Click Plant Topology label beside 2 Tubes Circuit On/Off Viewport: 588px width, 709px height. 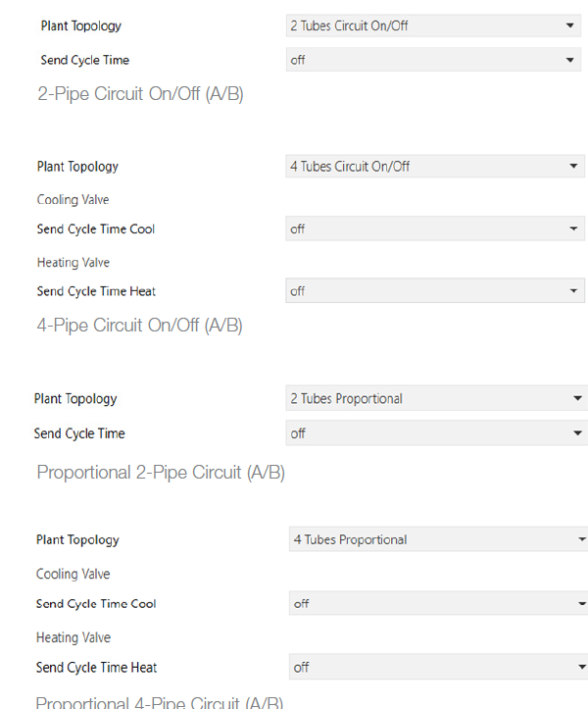pos(81,26)
